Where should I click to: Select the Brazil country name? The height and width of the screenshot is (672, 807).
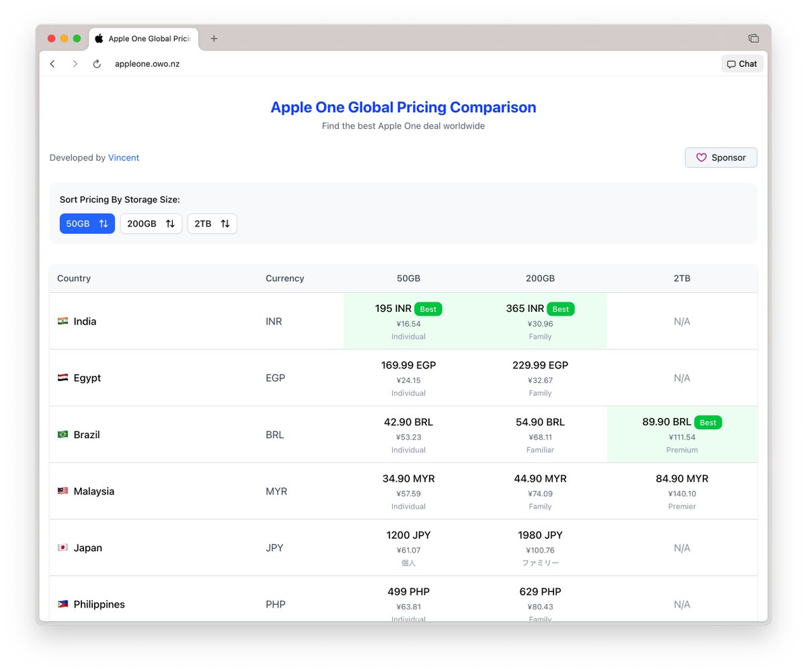[87, 434]
